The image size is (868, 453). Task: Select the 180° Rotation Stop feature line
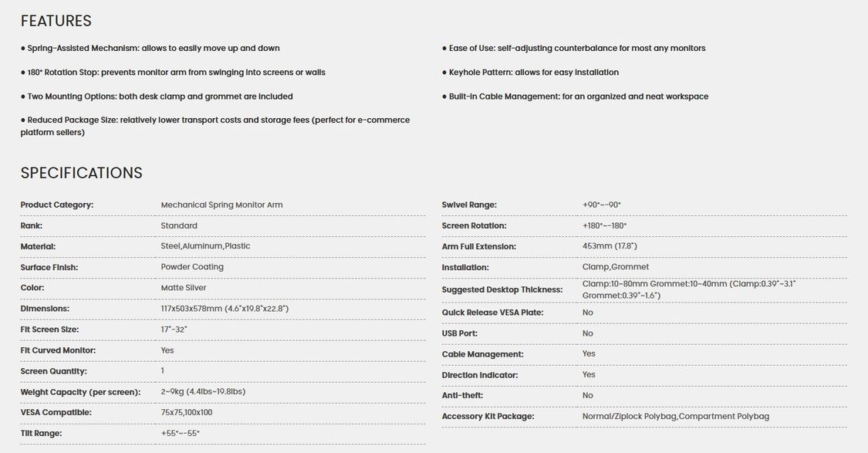[173, 73]
